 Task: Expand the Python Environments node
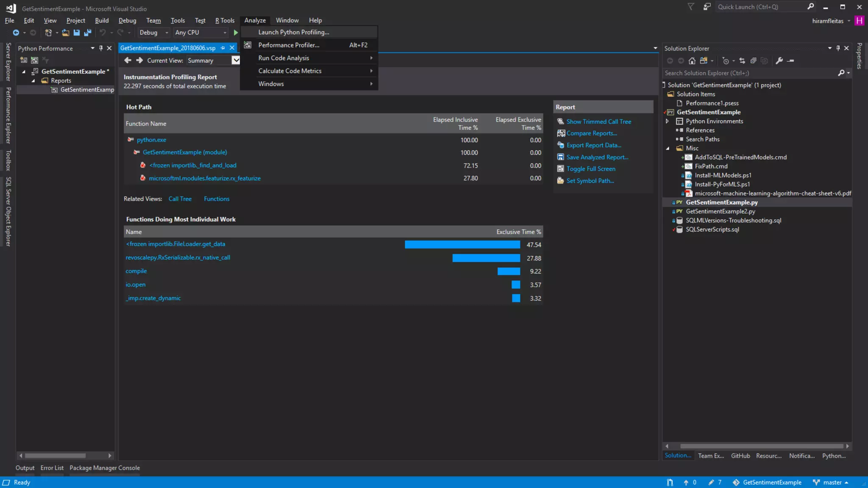click(x=668, y=121)
